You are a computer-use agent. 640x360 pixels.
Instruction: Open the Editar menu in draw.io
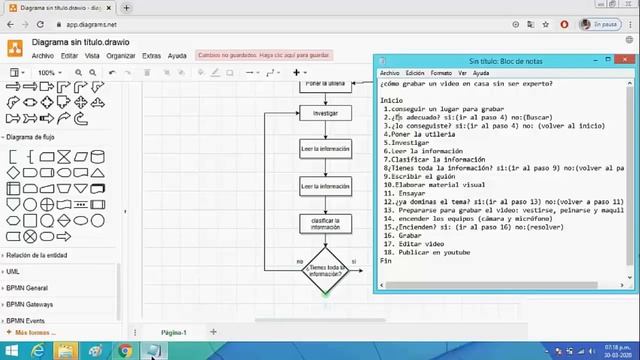(69, 56)
